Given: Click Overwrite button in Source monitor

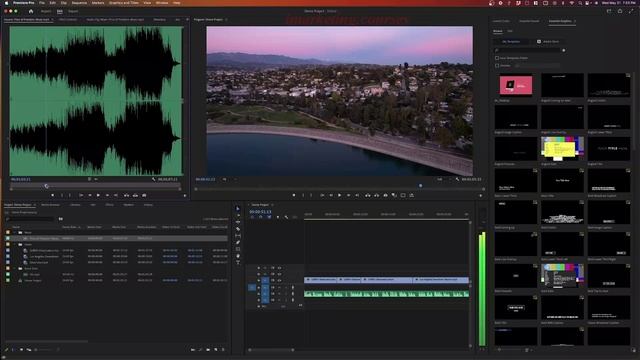Looking at the screenshot, I should (136, 196).
